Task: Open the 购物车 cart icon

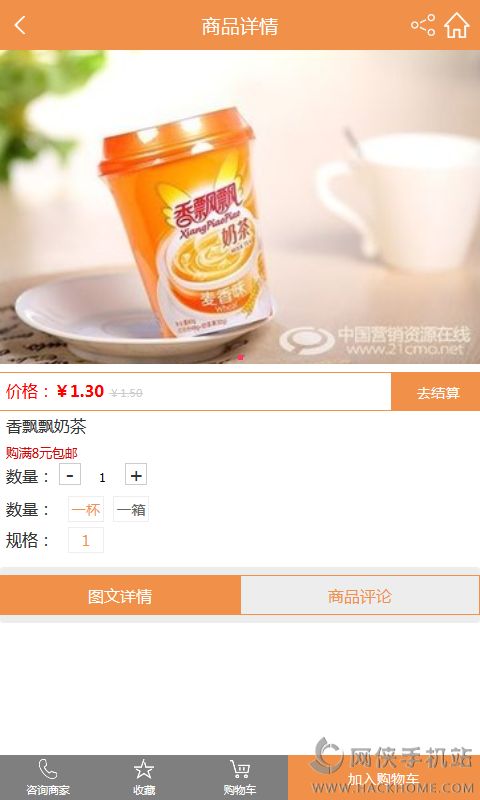Action: (x=240, y=769)
